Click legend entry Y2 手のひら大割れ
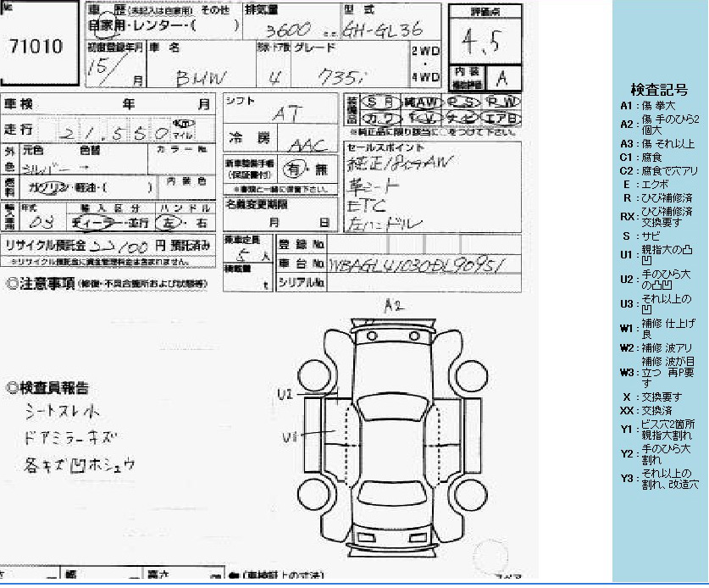709x588 pixels. (x=656, y=454)
